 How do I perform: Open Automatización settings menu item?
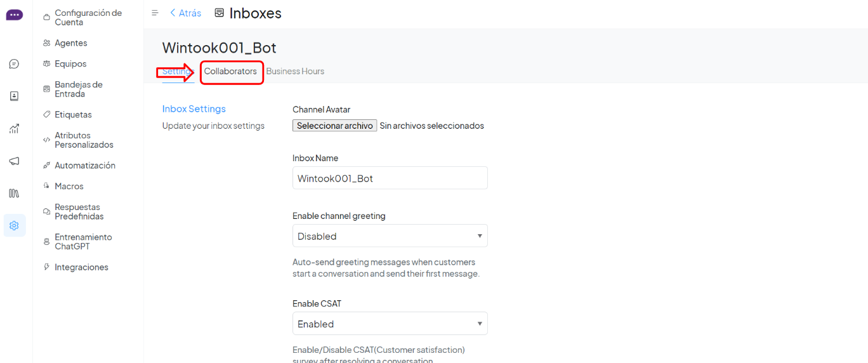[84, 166]
